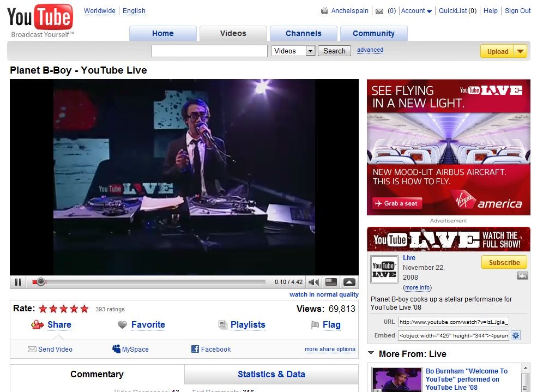The image size is (543, 392).
Task: Click the Bo Burnham video thumbnail
Action: 396,380
